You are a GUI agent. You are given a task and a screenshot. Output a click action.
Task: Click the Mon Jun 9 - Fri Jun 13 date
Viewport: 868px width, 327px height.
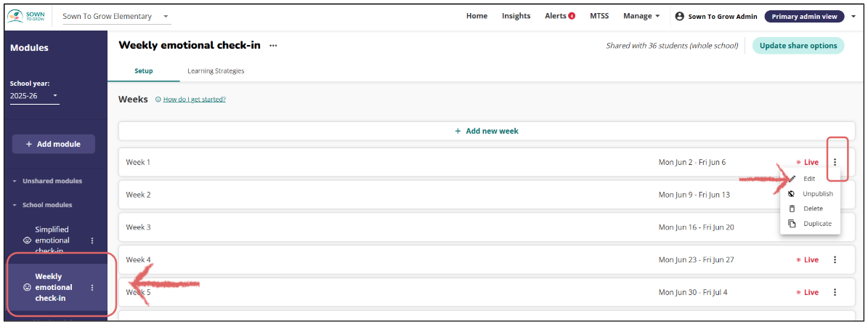(694, 195)
